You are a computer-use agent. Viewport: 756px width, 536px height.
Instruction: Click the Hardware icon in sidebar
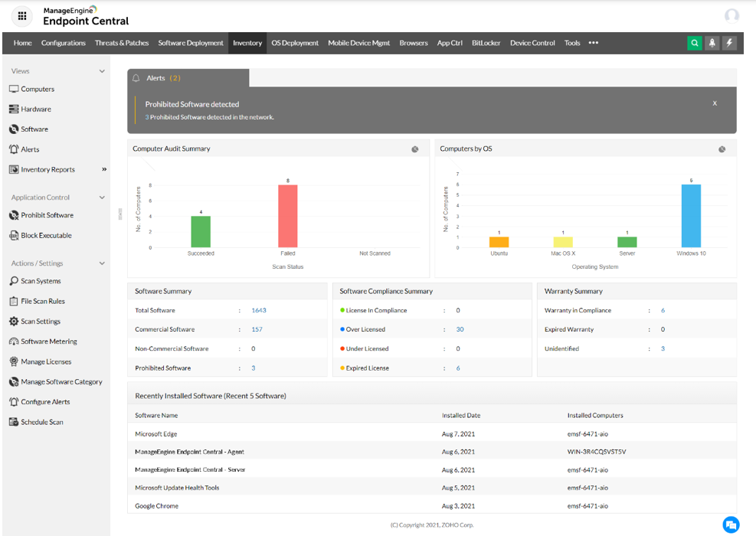point(14,109)
